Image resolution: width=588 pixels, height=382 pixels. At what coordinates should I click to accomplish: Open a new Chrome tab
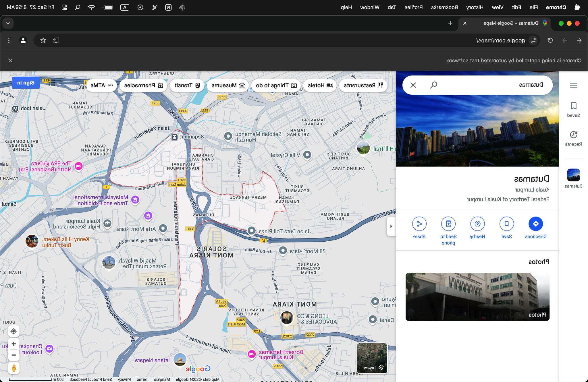pos(450,23)
